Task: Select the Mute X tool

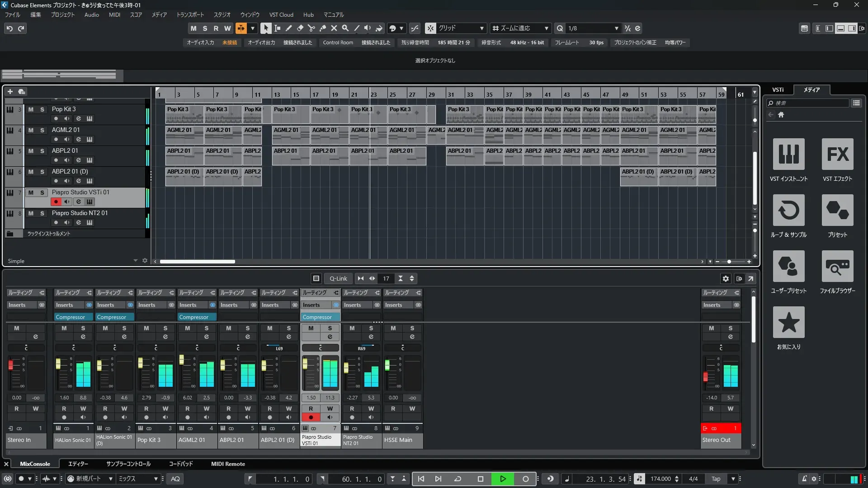Action: [334, 28]
